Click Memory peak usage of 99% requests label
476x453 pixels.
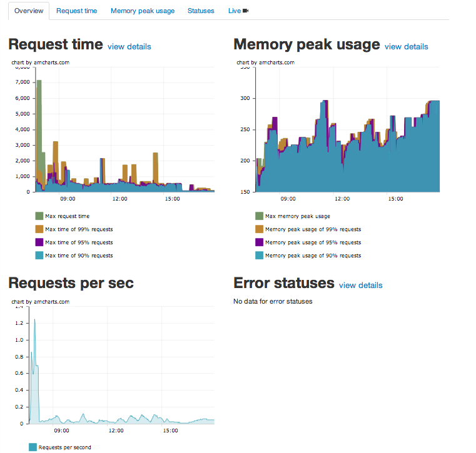click(x=313, y=229)
